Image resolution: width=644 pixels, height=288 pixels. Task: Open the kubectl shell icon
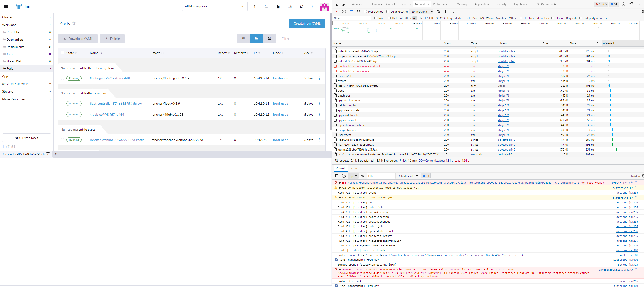click(266, 7)
